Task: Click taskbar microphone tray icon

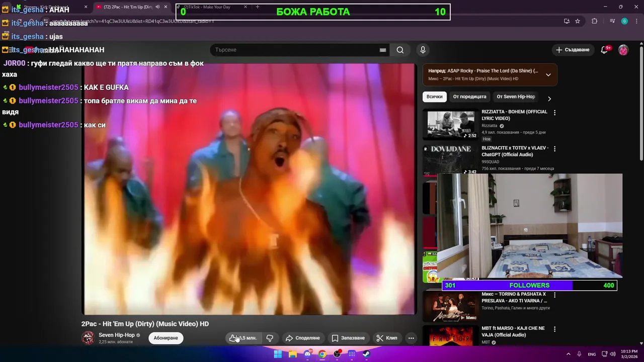Action: tap(580, 354)
